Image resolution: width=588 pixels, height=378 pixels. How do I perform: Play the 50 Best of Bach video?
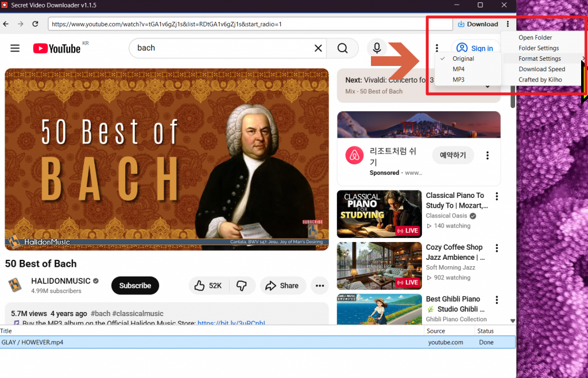(167, 159)
